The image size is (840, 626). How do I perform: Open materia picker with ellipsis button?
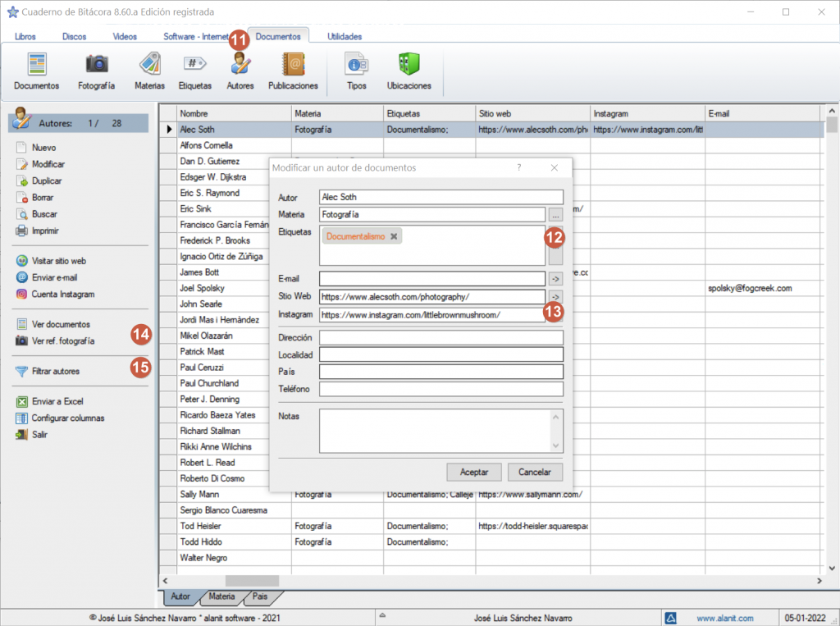tap(555, 214)
